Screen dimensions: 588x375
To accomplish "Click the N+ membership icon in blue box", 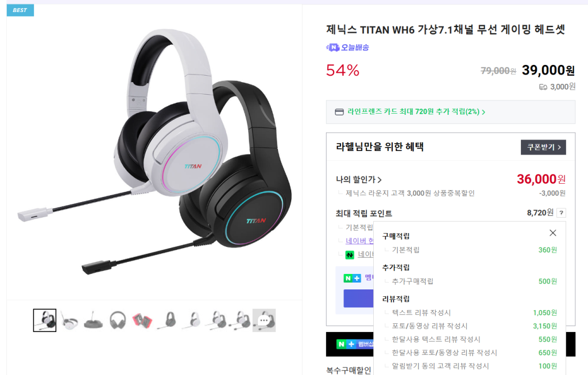I will (352, 278).
